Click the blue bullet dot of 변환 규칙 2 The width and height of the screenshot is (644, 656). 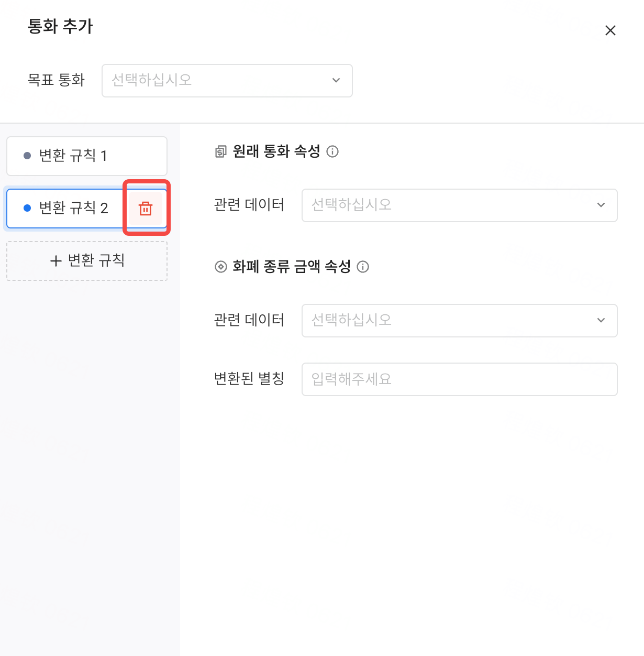(27, 208)
